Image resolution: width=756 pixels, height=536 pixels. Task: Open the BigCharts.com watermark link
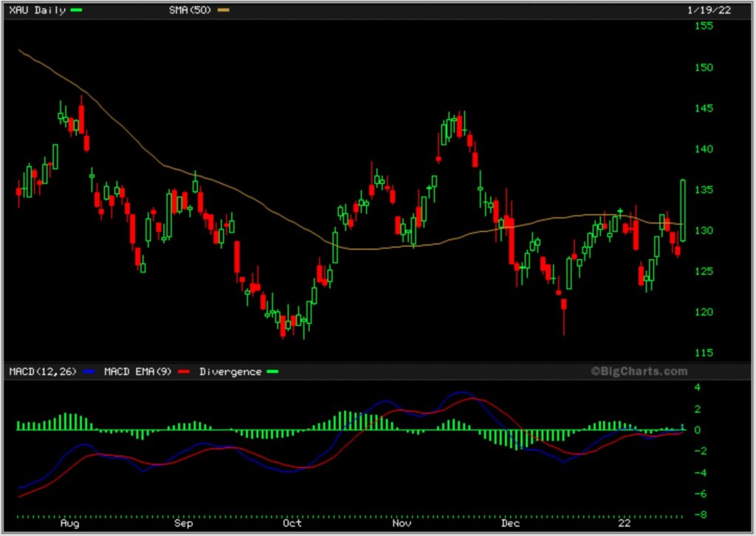coord(639,371)
